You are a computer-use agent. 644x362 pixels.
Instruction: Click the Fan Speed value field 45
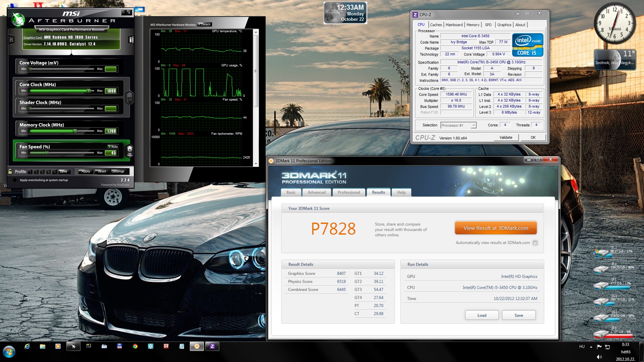pos(111,153)
